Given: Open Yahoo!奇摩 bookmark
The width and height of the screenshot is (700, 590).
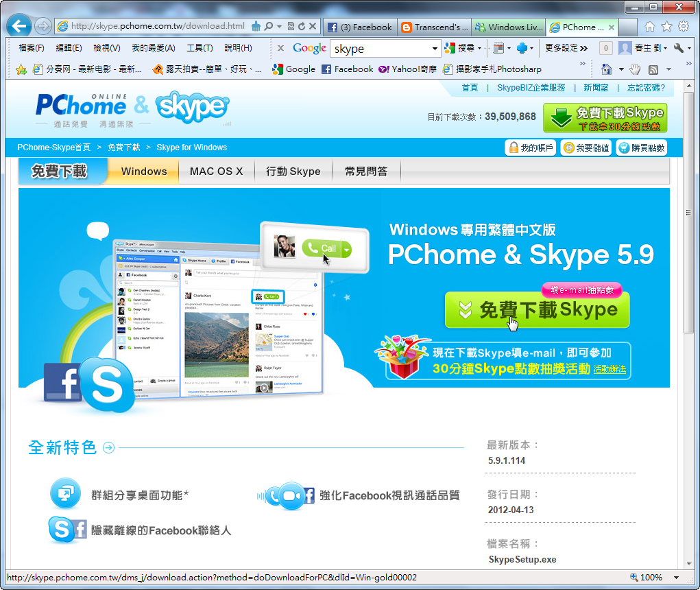Looking at the screenshot, I should 407,69.
